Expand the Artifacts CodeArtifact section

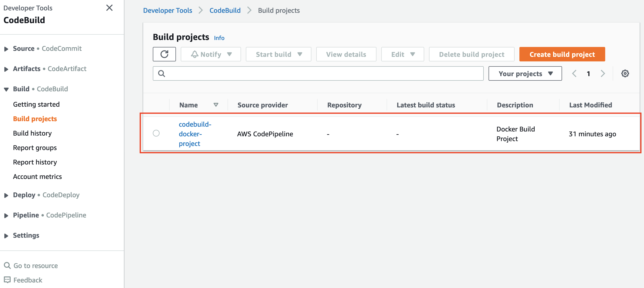click(x=6, y=69)
